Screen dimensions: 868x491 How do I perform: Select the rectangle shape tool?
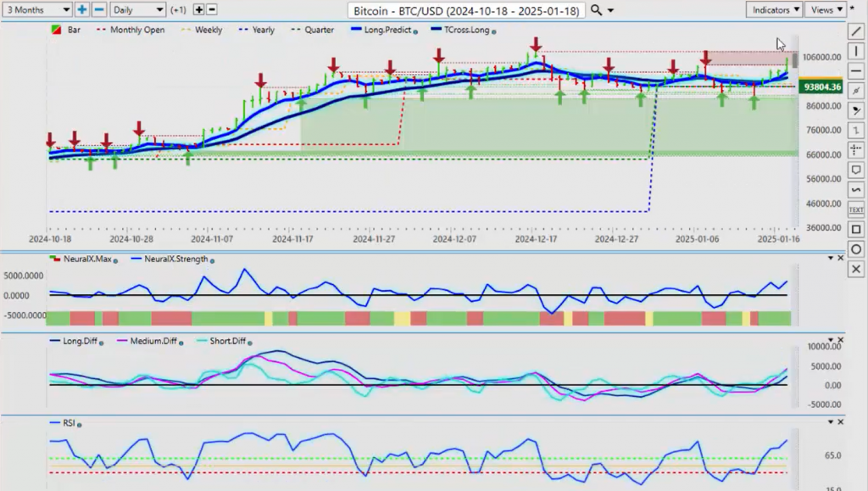[x=856, y=229]
